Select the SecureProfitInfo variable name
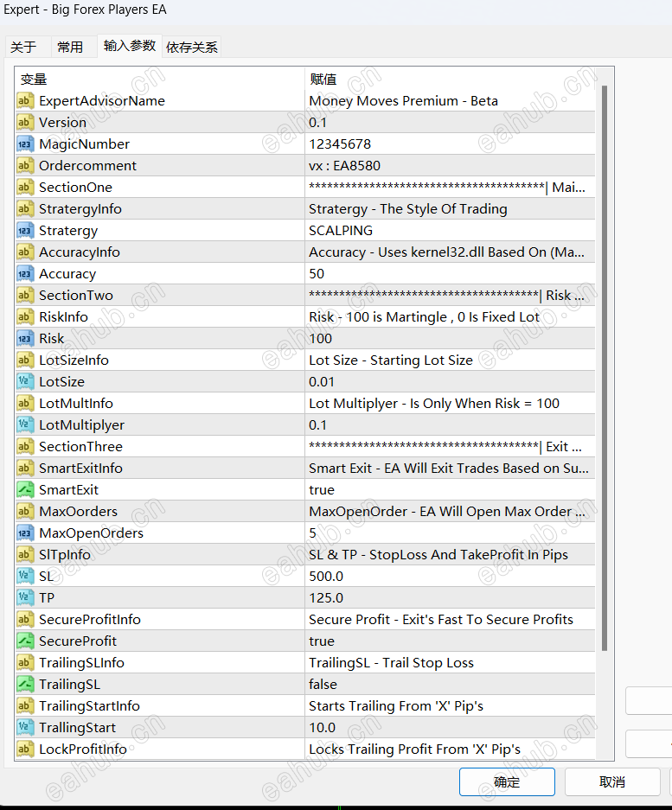Image resolution: width=672 pixels, height=810 pixels. (x=90, y=619)
